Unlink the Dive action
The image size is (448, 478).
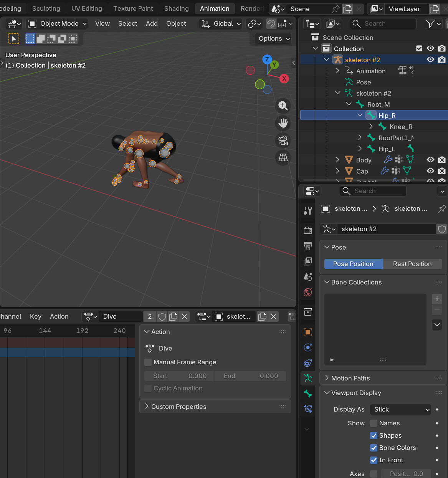tap(185, 316)
